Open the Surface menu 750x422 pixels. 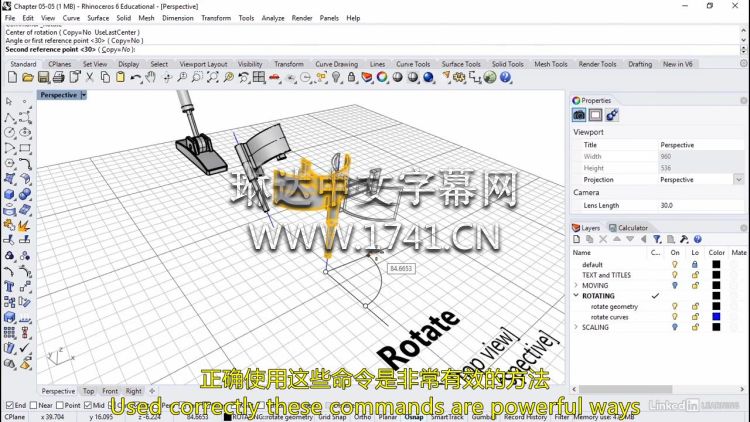pyautogui.click(x=98, y=18)
